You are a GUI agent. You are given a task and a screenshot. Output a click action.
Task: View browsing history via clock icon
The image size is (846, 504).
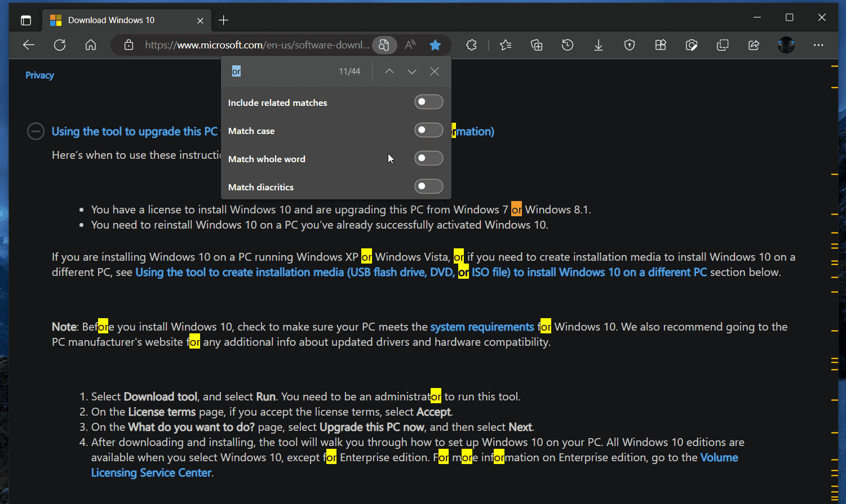tap(567, 45)
